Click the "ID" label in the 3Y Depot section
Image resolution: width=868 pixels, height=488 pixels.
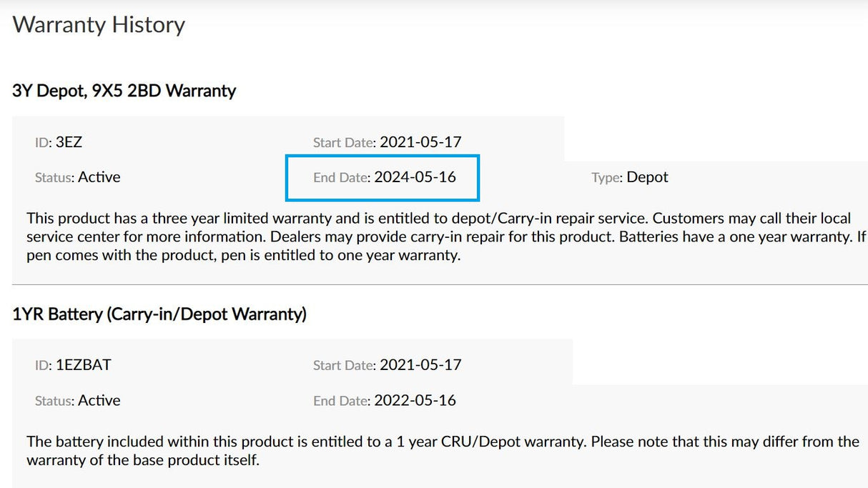click(x=43, y=142)
